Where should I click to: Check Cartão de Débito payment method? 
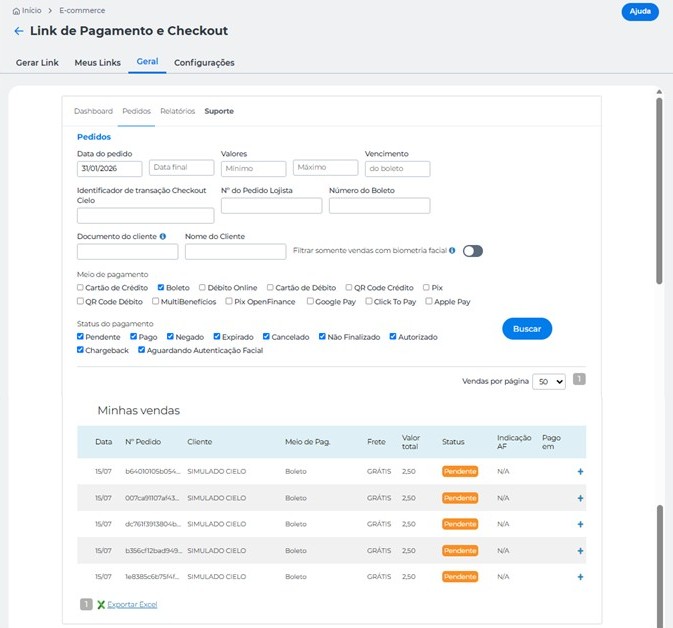click(x=270, y=287)
